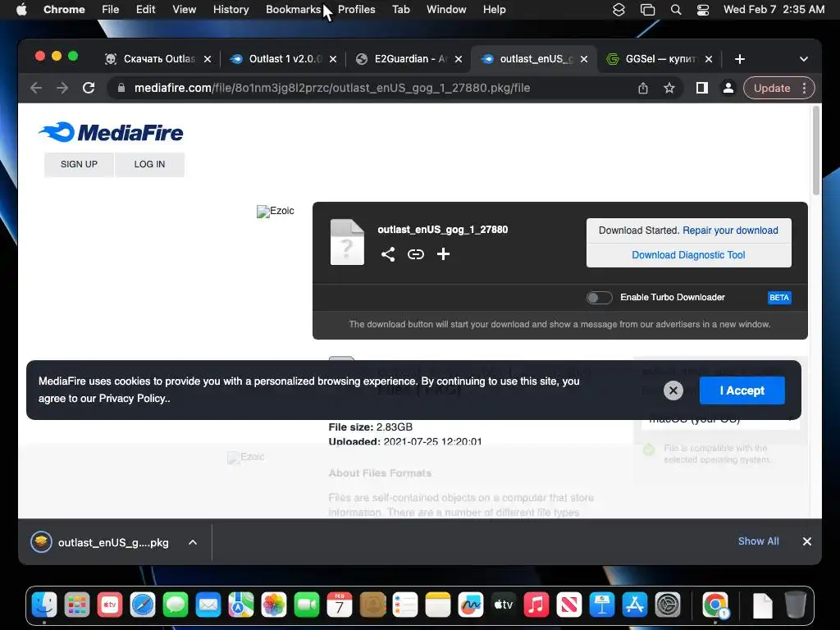Add file with the plus icon

(443, 254)
